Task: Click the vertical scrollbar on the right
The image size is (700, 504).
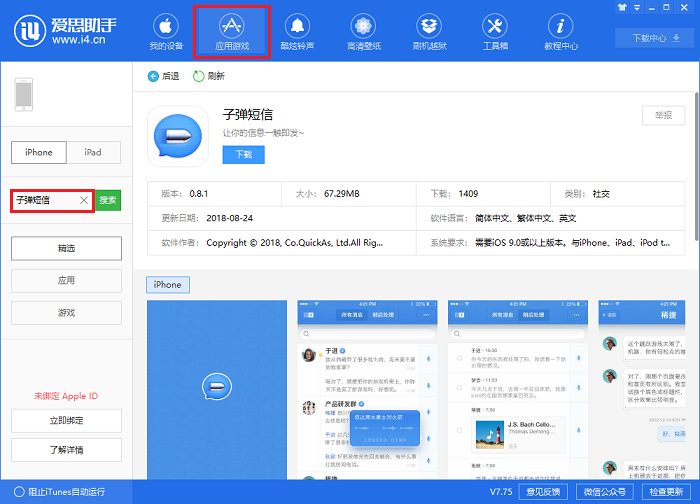Action: (697, 166)
